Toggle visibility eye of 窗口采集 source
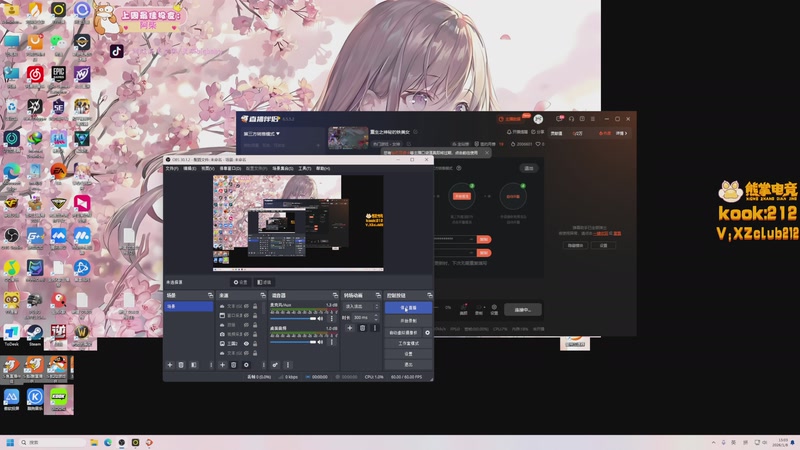Viewport: 800px width, 450px height. tap(246, 316)
